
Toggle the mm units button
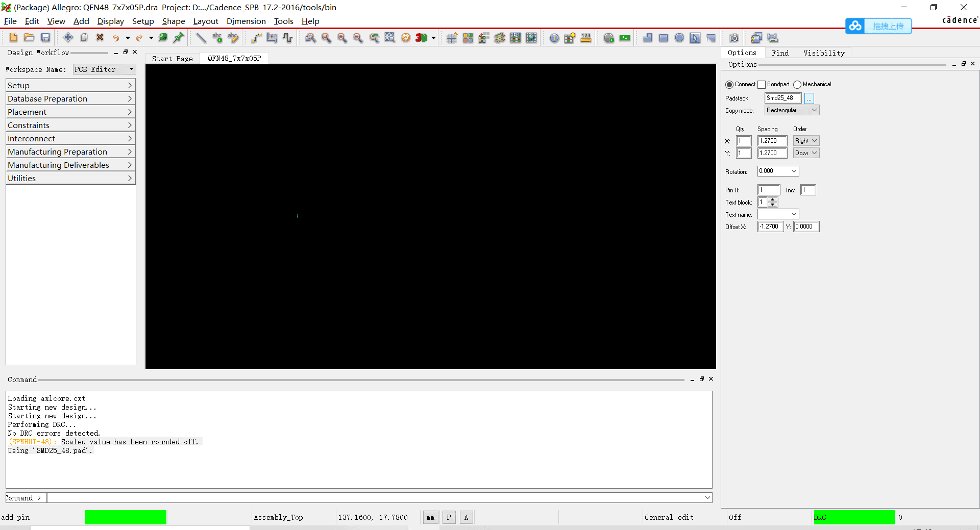click(430, 517)
